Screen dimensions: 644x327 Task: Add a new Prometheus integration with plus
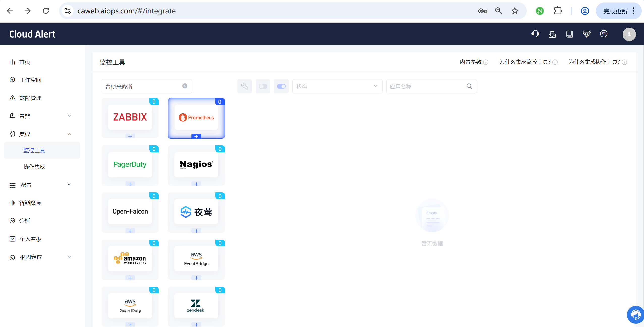pyautogui.click(x=196, y=136)
